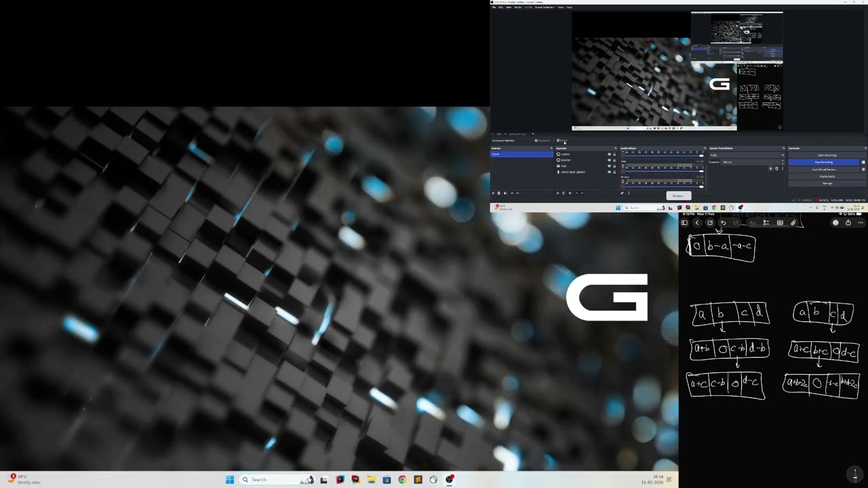Mute the iPad audio channel in mixer
The width and height of the screenshot is (868, 488).
(x=623, y=171)
